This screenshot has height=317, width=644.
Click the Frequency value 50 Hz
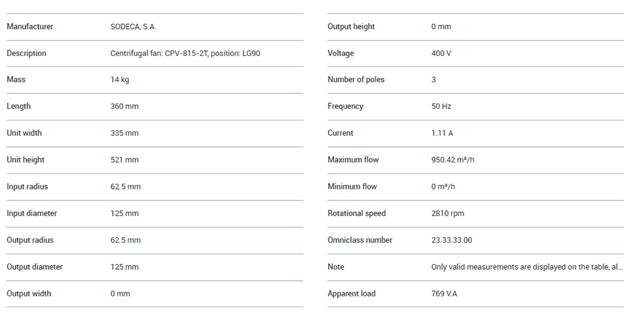click(441, 106)
